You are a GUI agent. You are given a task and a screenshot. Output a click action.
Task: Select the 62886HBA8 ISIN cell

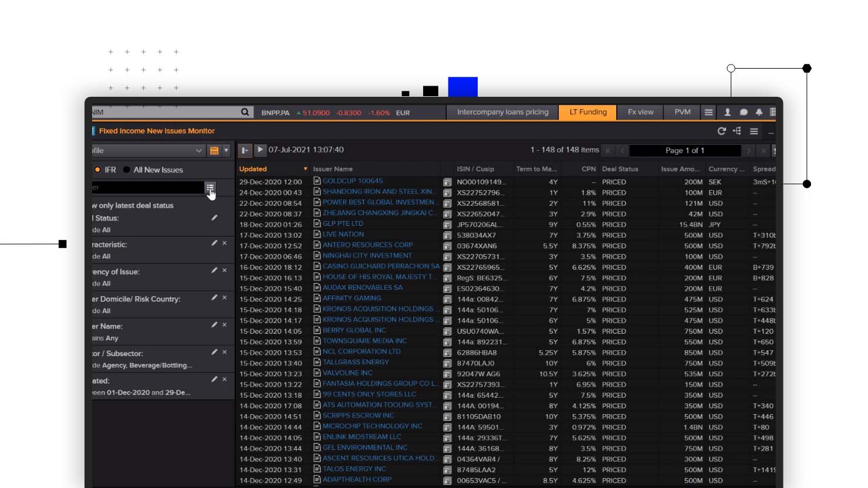(477, 353)
